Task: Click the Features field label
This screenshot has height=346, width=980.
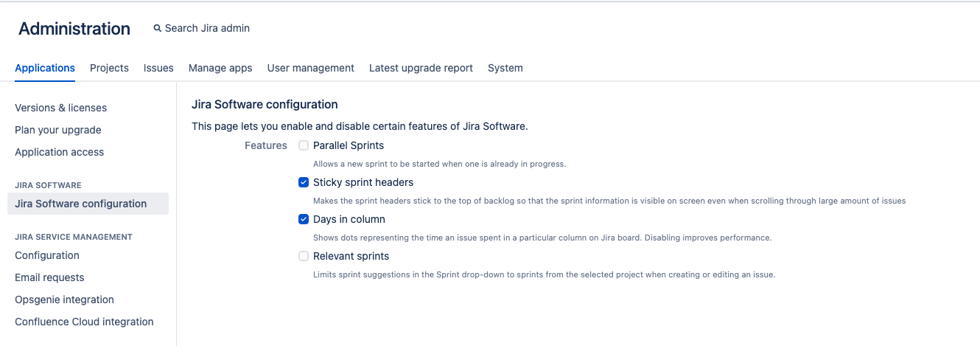Action: click(x=266, y=145)
